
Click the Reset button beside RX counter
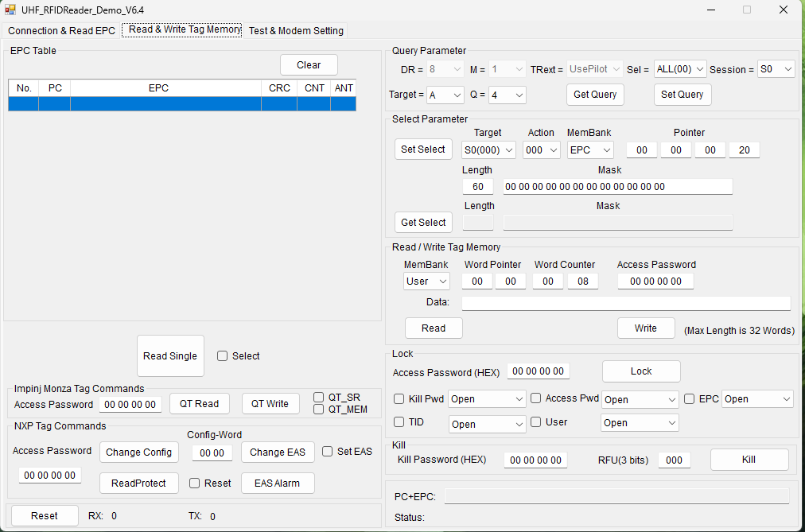coord(45,516)
